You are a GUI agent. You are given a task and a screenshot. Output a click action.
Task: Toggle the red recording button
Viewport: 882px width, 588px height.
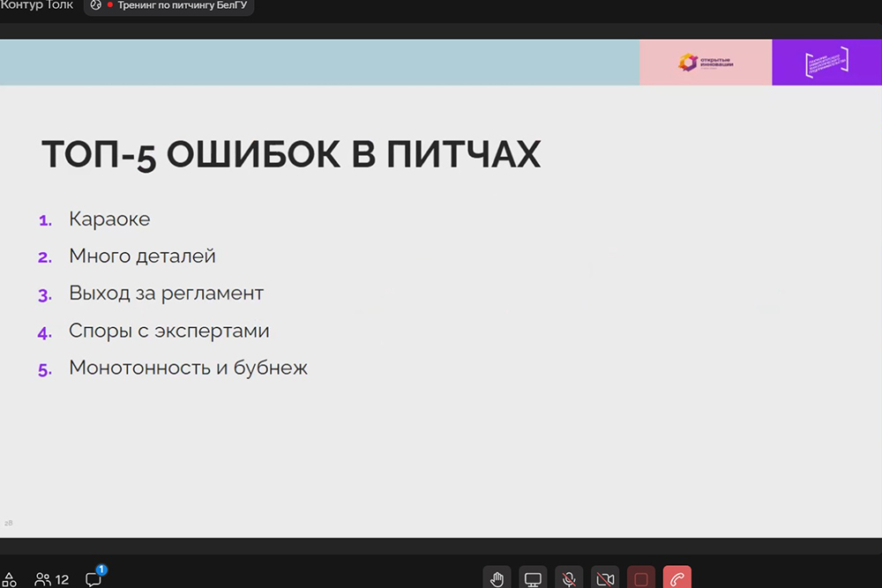pyautogui.click(x=641, y=579)
